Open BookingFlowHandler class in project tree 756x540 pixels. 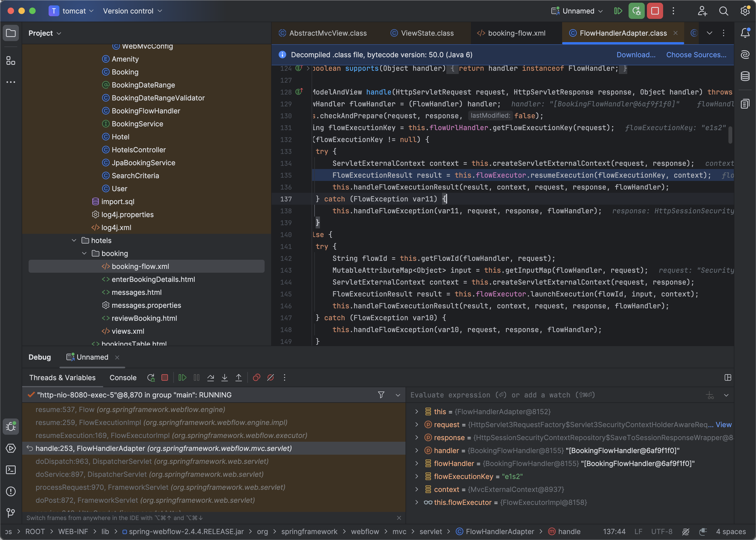[x=146, y=111]
